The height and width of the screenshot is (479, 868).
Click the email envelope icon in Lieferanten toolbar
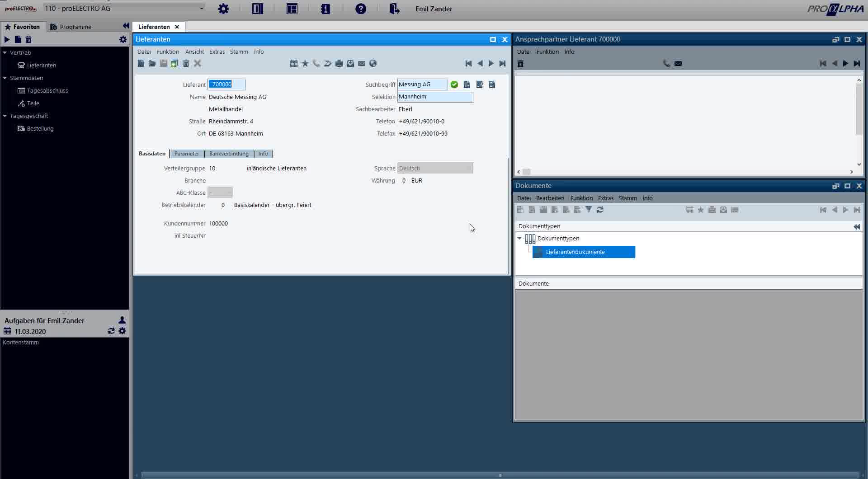[362, 63]
